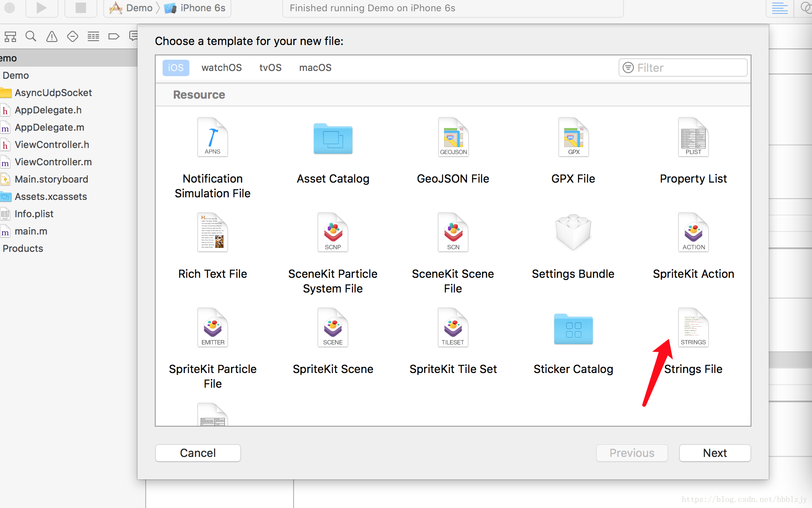Switch to the watchOS platform tab
812x508 pixels.
[x=221, y=68]
